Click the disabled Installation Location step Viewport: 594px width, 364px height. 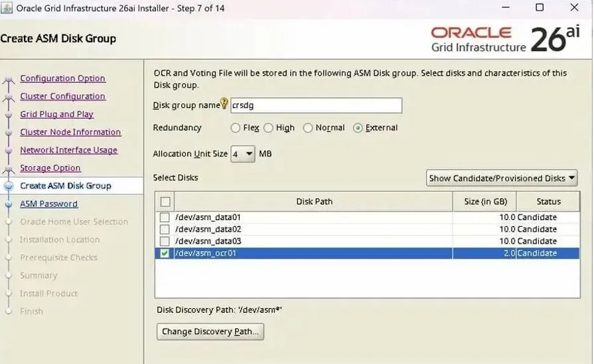60,239
